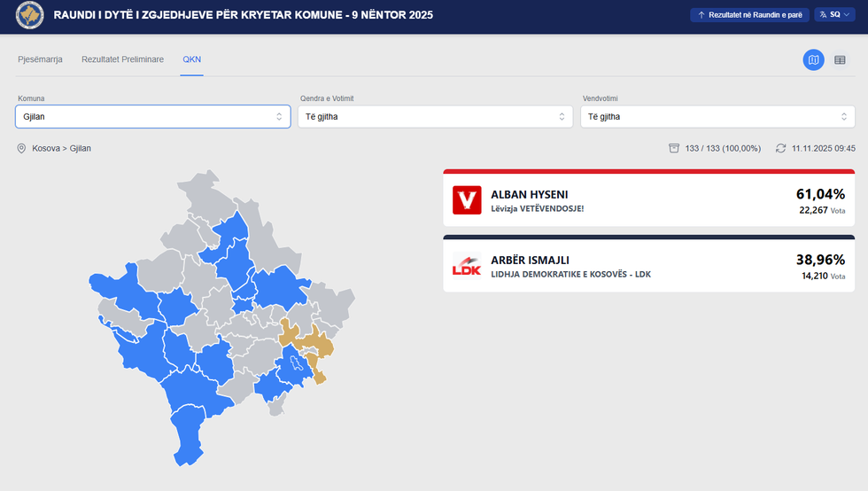Open the Komuna dropdown showing Gjilan
This screenshot has width=868, height=491.
tap(152, 116)
